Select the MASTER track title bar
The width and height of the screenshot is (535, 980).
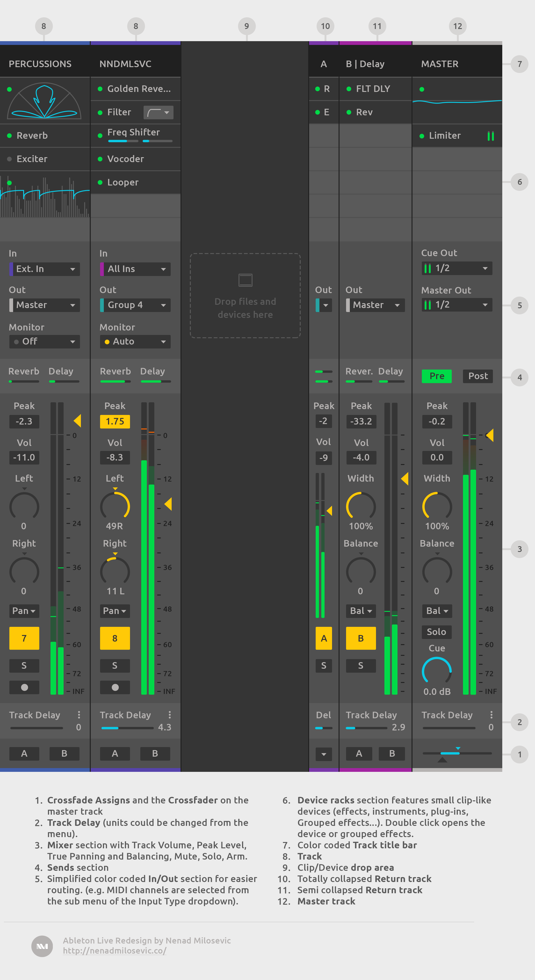point(440,64)
